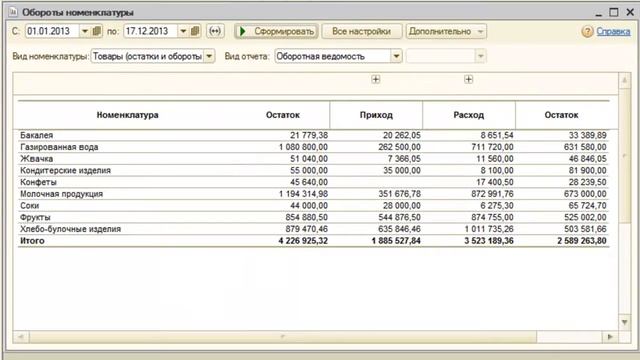640x360 pixels.
Task: Click cell value 874 755,00
Action: 492,217
